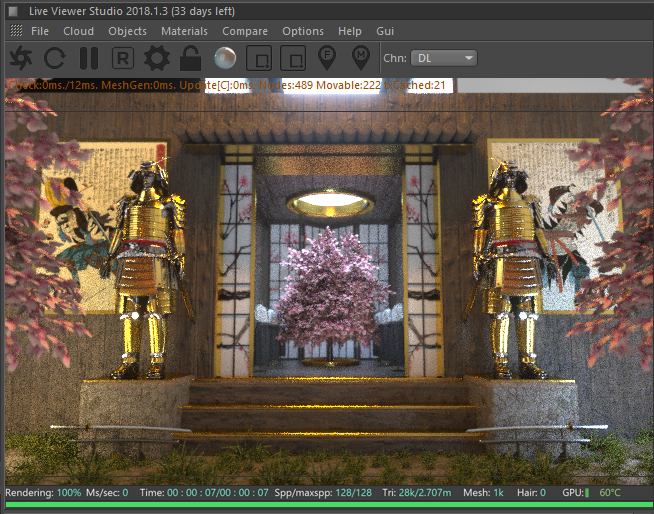
Task: Click the Hair: 0 status value
Action: 531,493
